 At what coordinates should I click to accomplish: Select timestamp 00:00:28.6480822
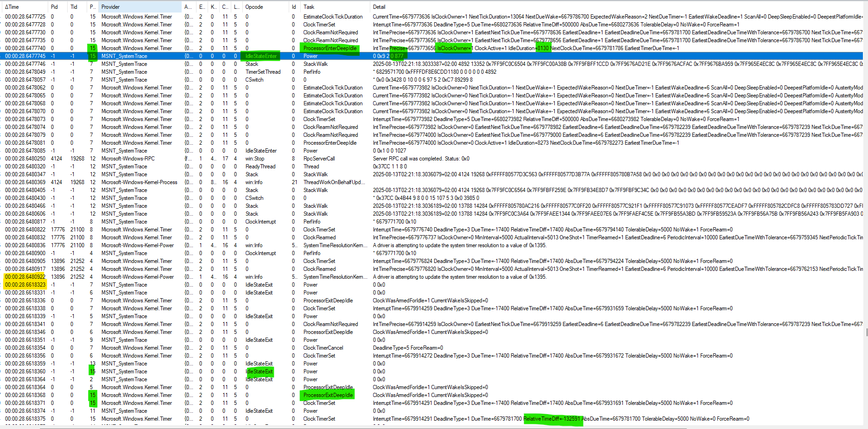[25, 230]
